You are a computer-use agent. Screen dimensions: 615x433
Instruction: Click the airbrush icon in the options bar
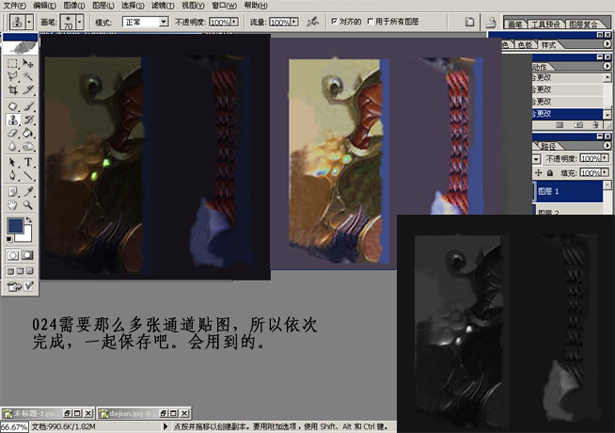(313, 22)
